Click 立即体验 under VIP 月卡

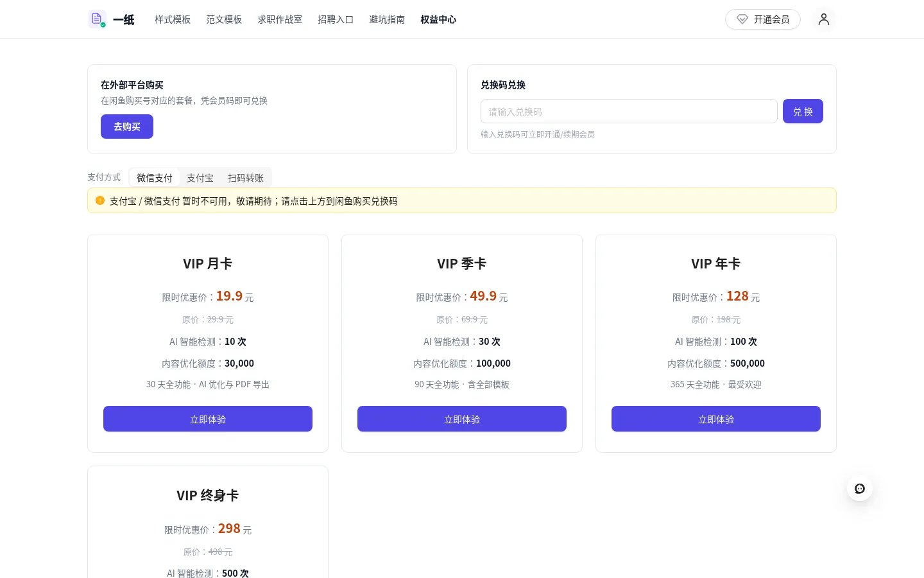click(208, 419)
